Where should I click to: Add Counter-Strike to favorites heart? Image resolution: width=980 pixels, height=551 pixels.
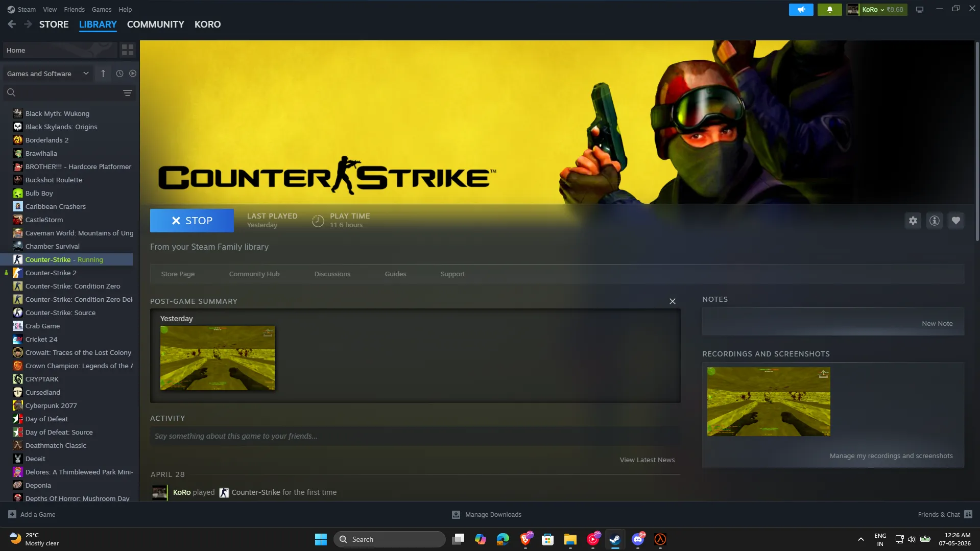point(956,221)
